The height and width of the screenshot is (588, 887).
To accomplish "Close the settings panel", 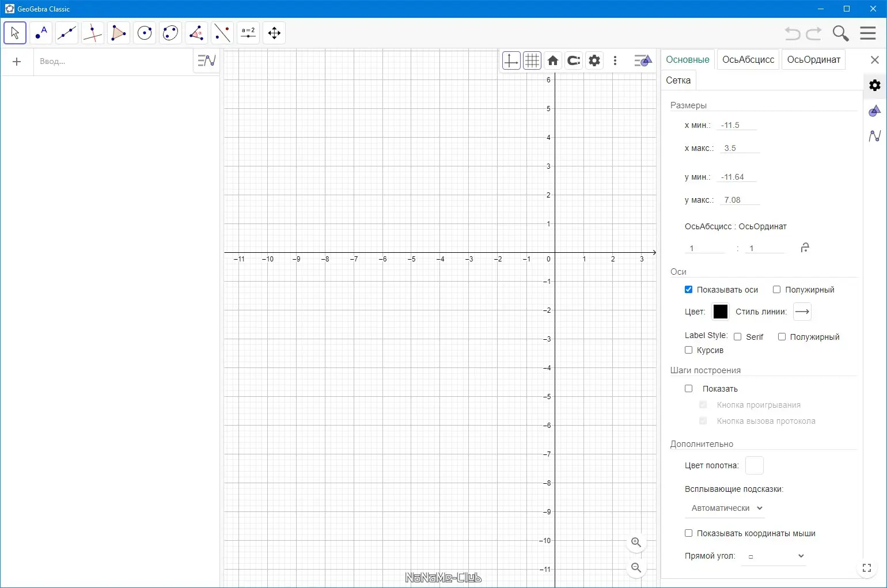I will coord(875,60).
